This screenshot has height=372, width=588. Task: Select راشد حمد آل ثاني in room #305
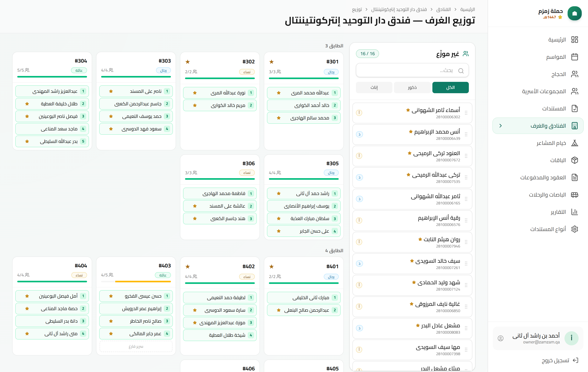click(x=304, y=193)
